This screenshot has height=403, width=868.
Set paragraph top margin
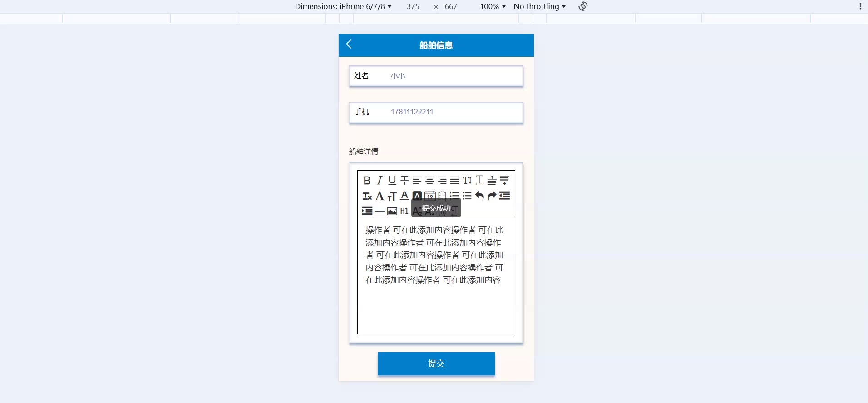tap(492, 180)
